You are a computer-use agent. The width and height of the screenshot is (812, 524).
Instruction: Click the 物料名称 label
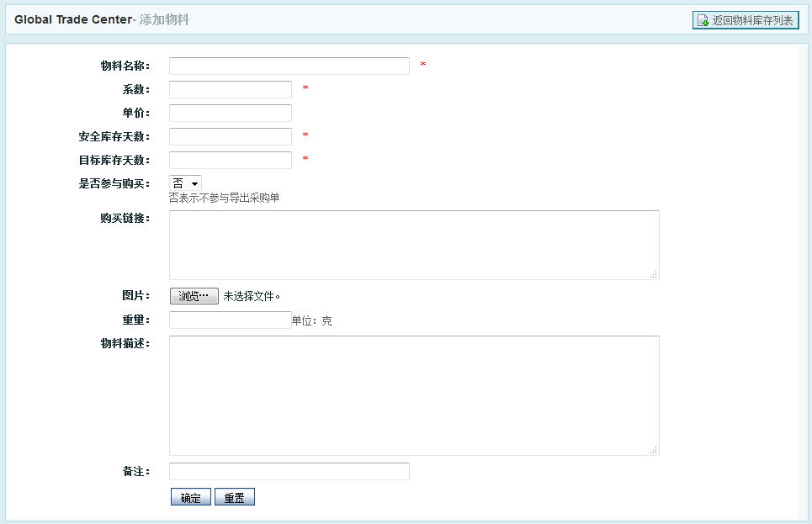125,66
